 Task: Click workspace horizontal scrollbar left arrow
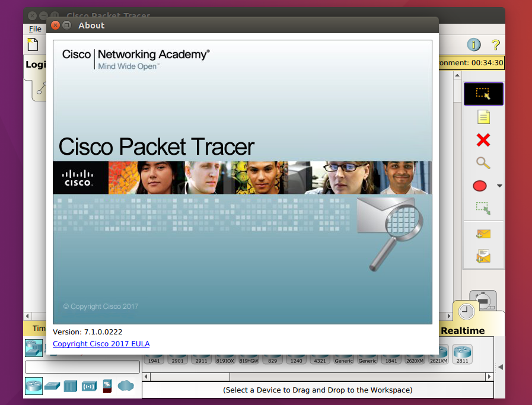click(x=27, y=316)
